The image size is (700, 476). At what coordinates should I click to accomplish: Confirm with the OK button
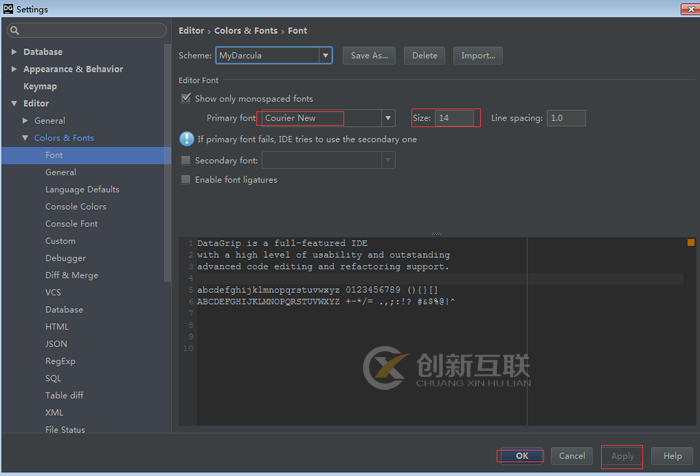tap(522, 455)
